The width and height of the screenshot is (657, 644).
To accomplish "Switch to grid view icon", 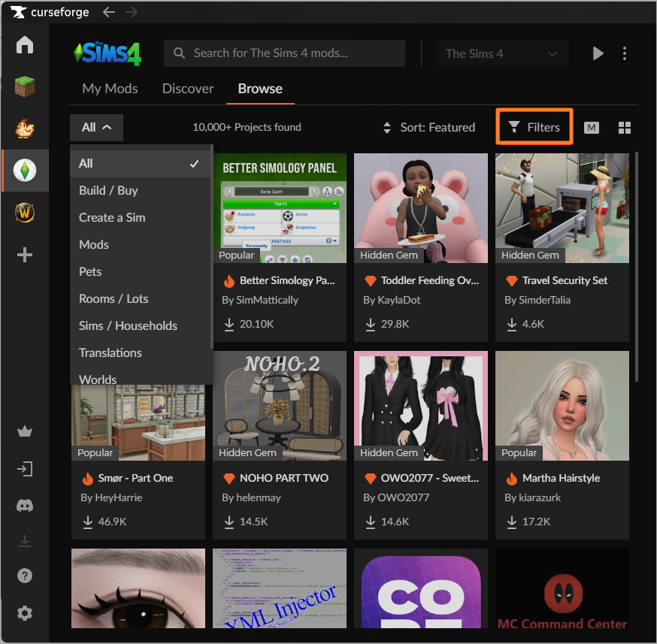I will tap(625, 128).
